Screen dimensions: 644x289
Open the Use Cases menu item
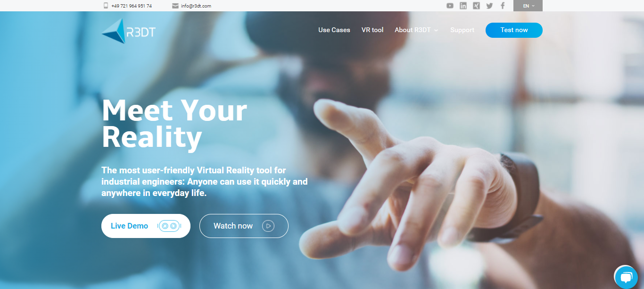pos(334,30)
